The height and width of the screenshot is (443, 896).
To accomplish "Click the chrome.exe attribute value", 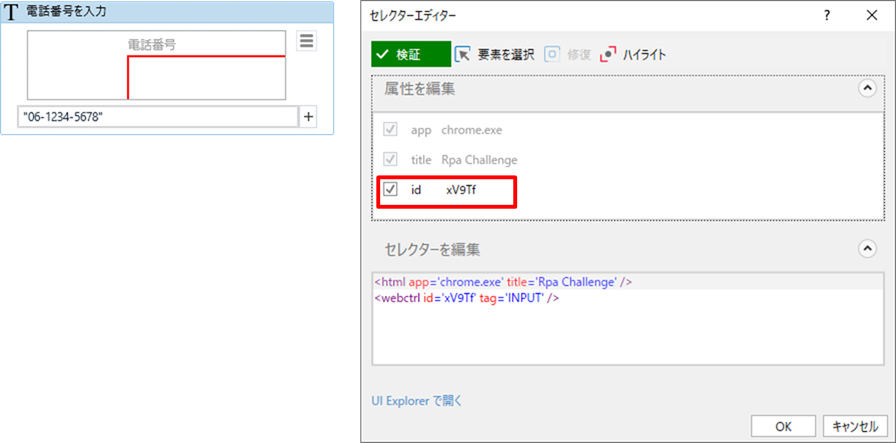I will [471, 130].
